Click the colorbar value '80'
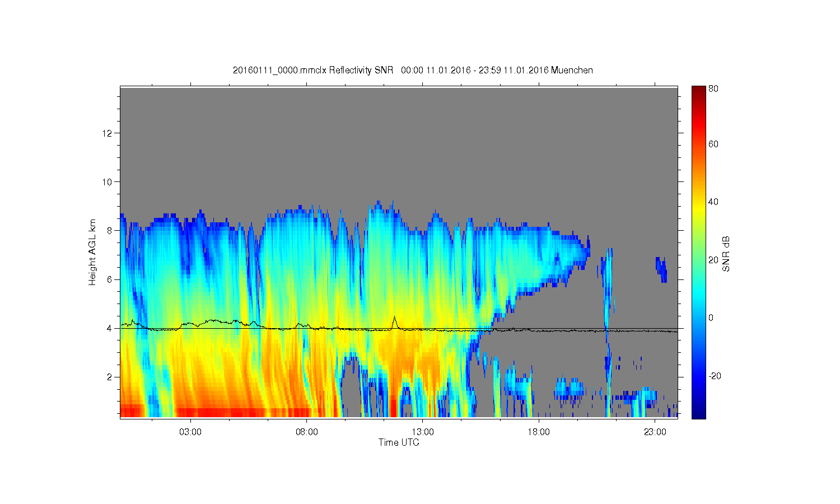Image resolution: width=840 pixels, height=504 pixels. 713,88
